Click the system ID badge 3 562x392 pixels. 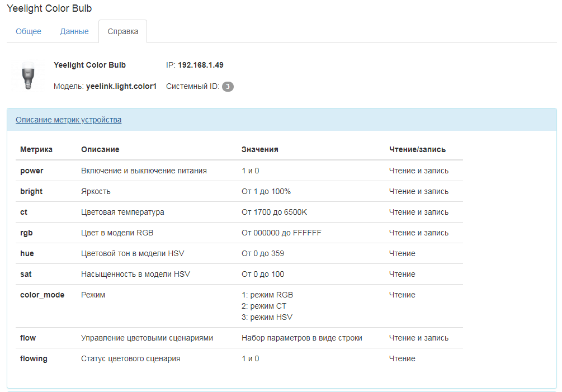point(228,87)
